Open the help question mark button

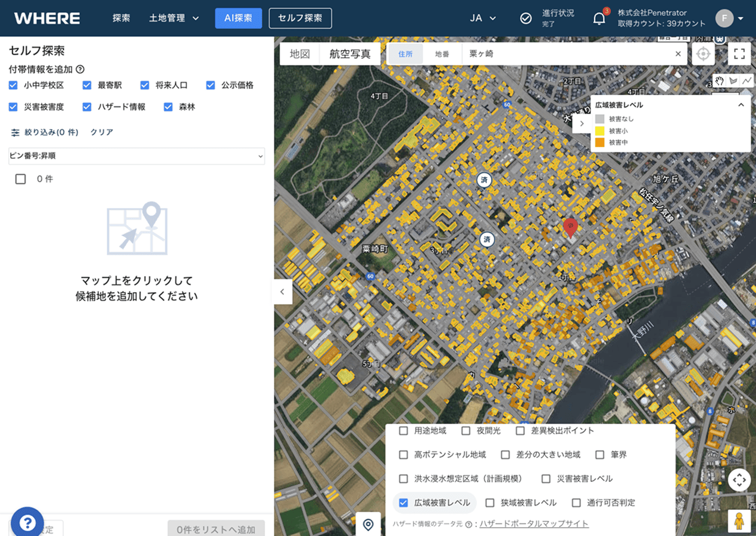pyautogui.click(x=27, y=522)
